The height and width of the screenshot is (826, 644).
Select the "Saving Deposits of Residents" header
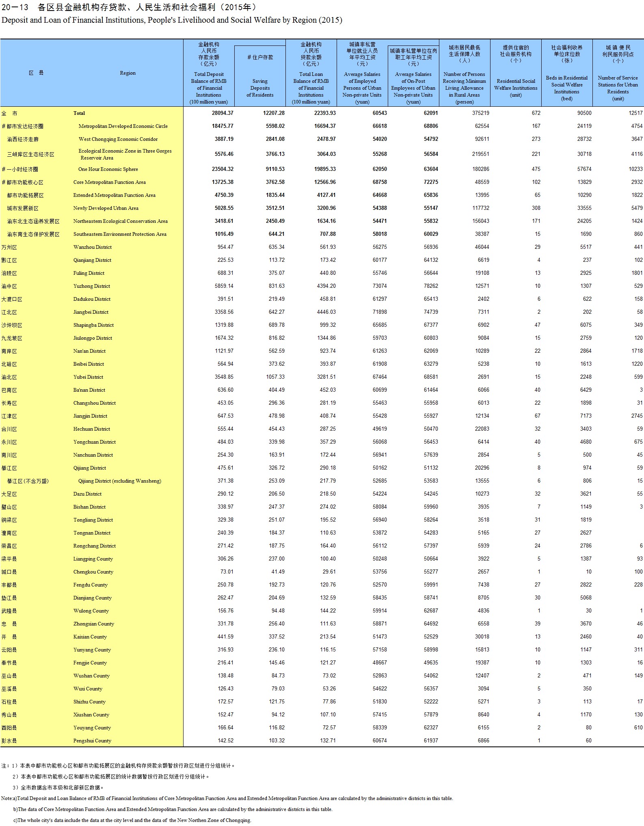(x=260, y=88)
